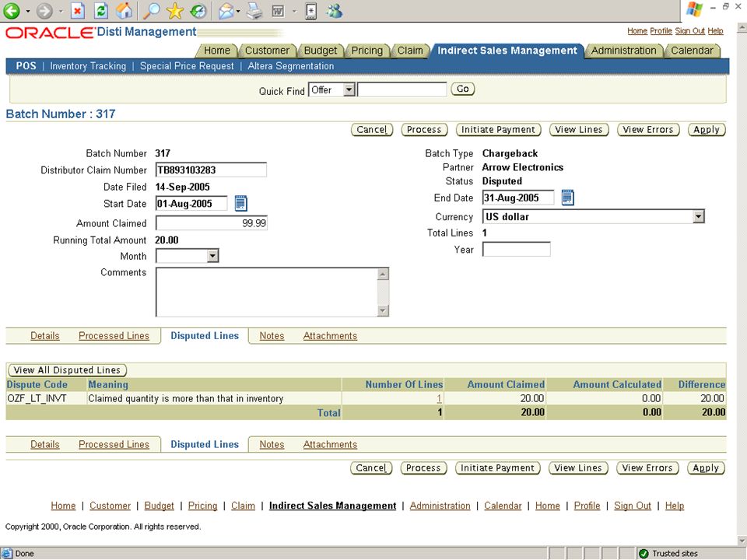Open upper Attachments section link
747x560 pixels.
[x=330, y=336]
